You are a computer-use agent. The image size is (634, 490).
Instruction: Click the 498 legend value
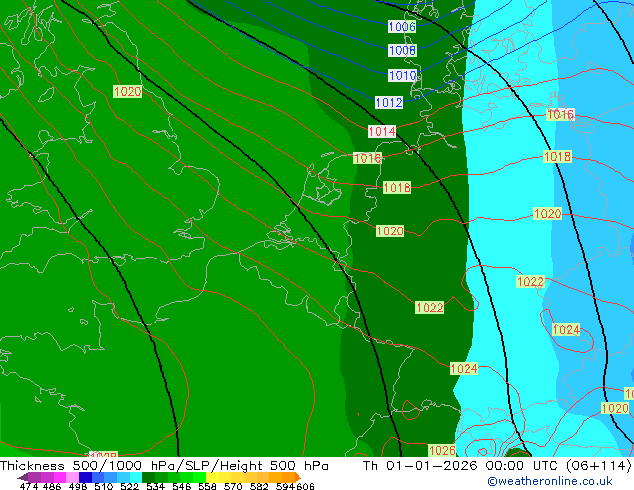point(78,486)
